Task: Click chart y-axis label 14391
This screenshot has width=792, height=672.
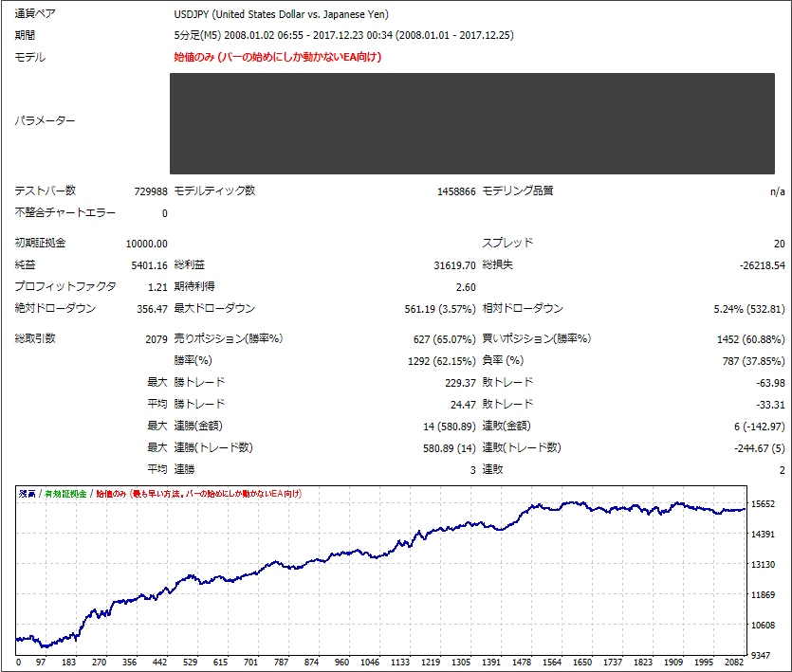Action: [764, 535]
